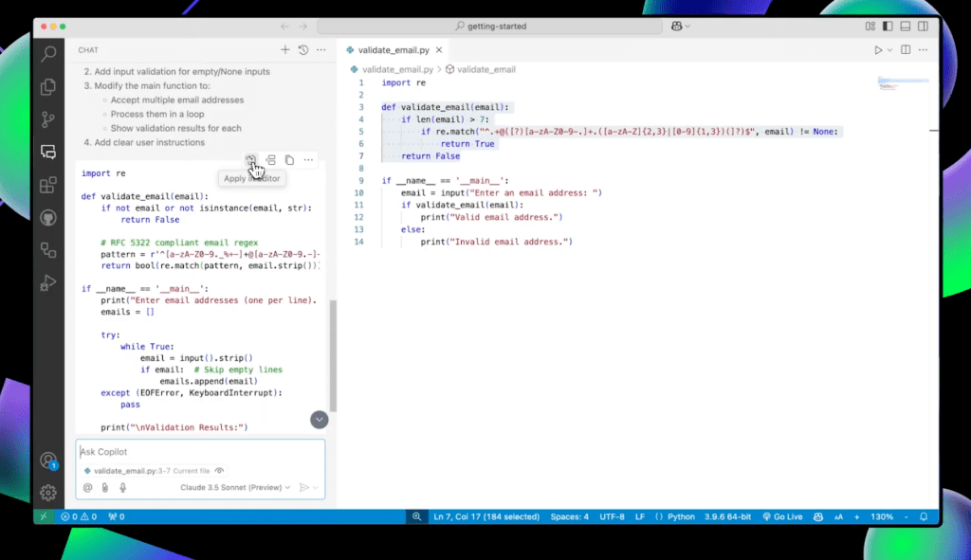971x560 pixels.
Task: Expand run button dropdown arrow
Action: tap(889, 50)
